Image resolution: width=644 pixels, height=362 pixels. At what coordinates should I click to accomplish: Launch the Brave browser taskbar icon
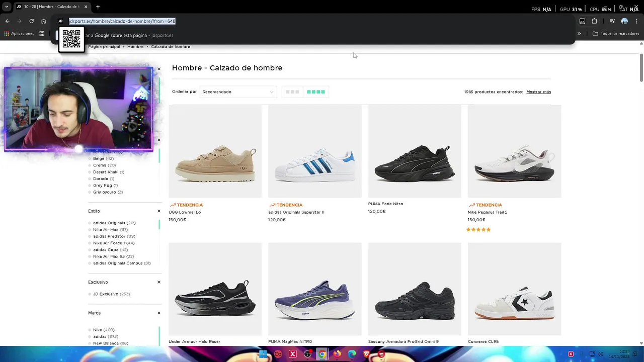(367, 354)
